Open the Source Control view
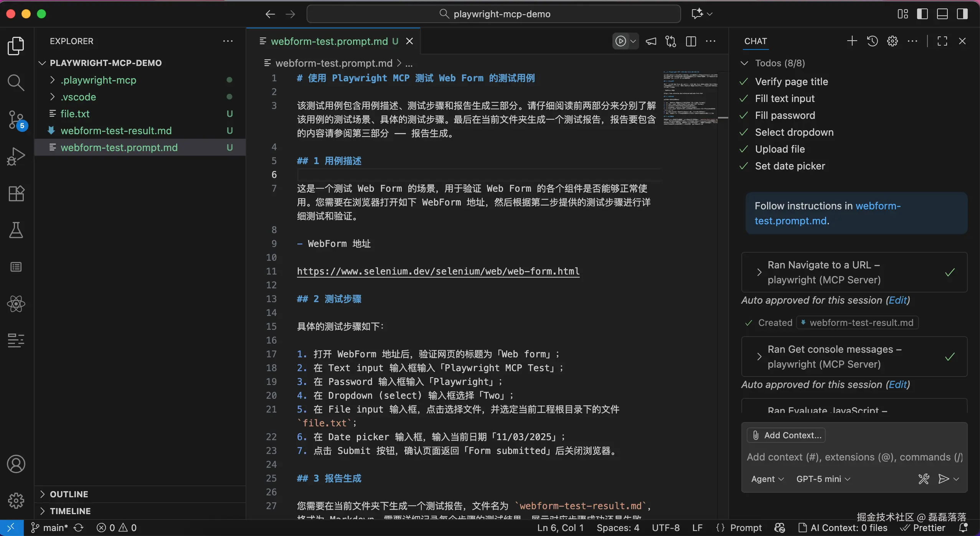The width and height of the screenshot is (980, 536). (x=16, y=119)
